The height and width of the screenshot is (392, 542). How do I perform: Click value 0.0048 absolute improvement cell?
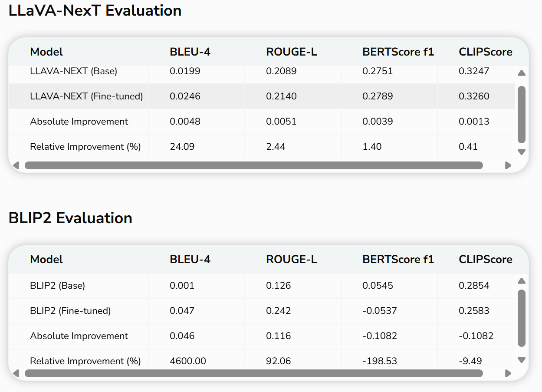click(185, 122)
